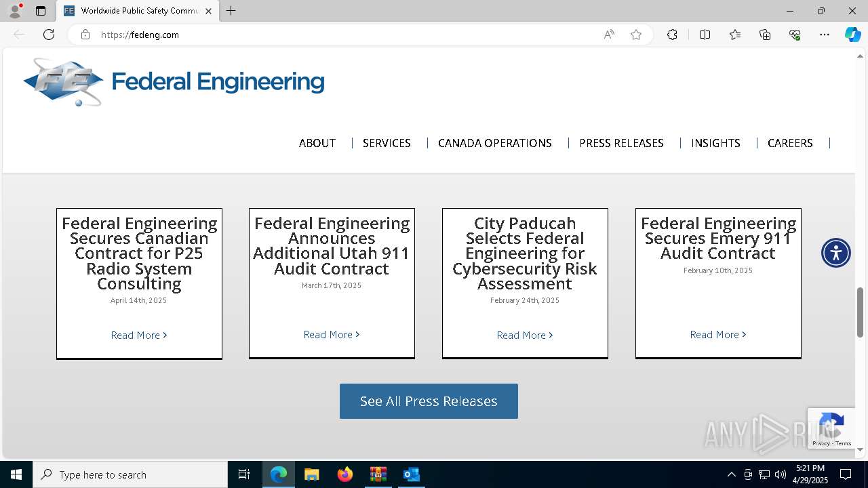The image size is (868, 488).
Task: Open the tab actions menu icon
Action: click(x=41, y=11)
